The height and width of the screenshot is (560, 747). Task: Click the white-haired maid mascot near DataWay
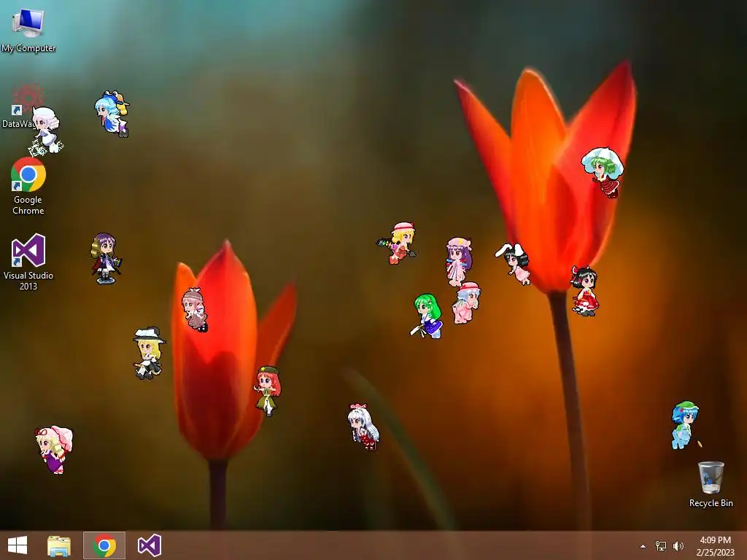(46, 131)
